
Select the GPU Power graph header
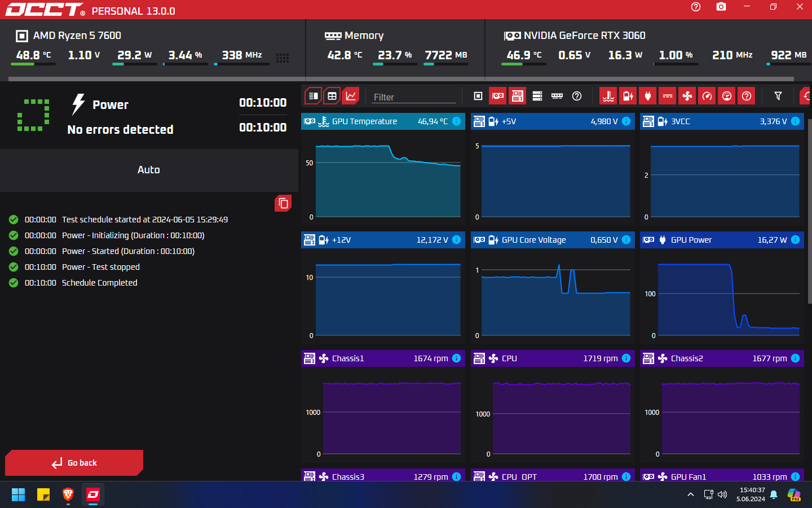pos(722,240)
